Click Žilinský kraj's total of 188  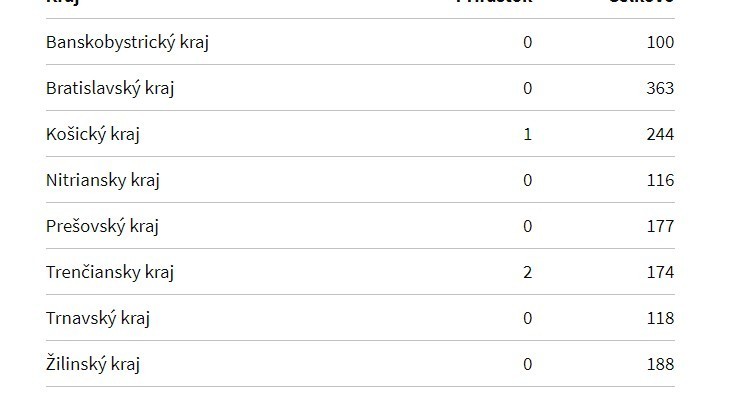(x=660, y=364)
